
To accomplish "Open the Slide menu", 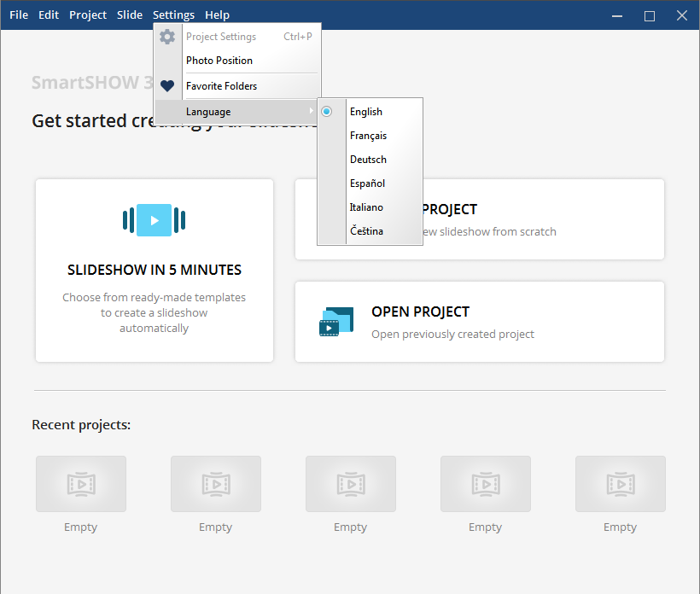I will (130, 15).
